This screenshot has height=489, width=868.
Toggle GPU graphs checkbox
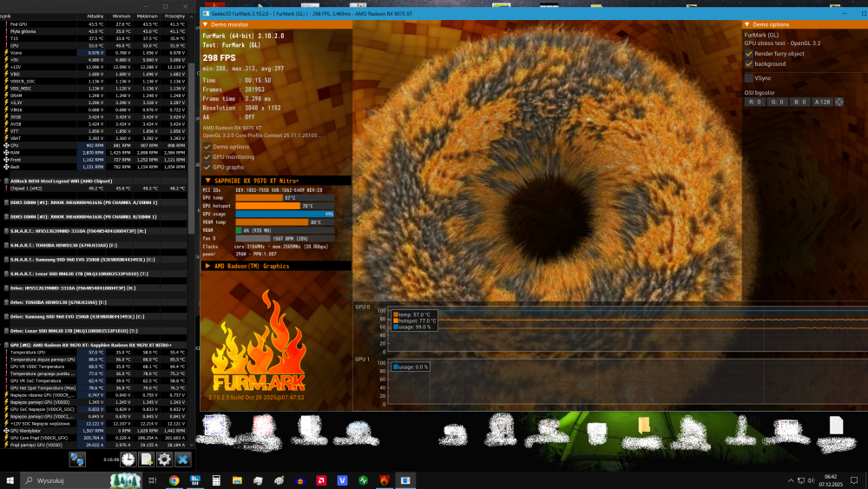(x=207, y=167)
